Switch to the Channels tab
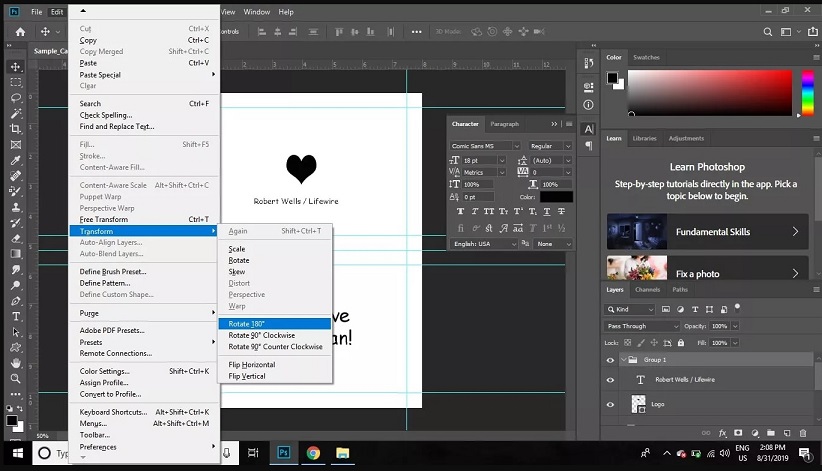 [647, 290]
